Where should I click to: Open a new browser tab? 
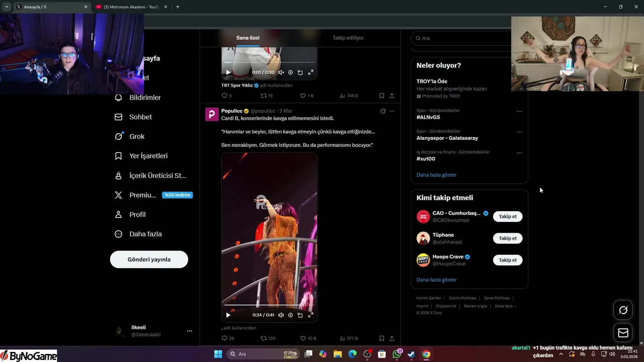[x=178, y=7]
